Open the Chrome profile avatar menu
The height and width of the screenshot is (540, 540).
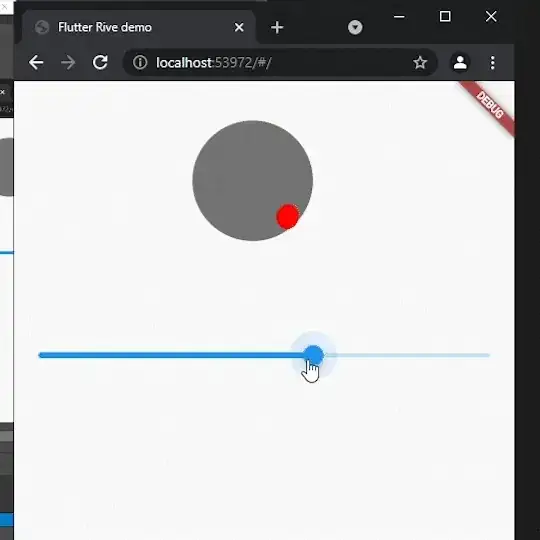(x=460, y=63)
